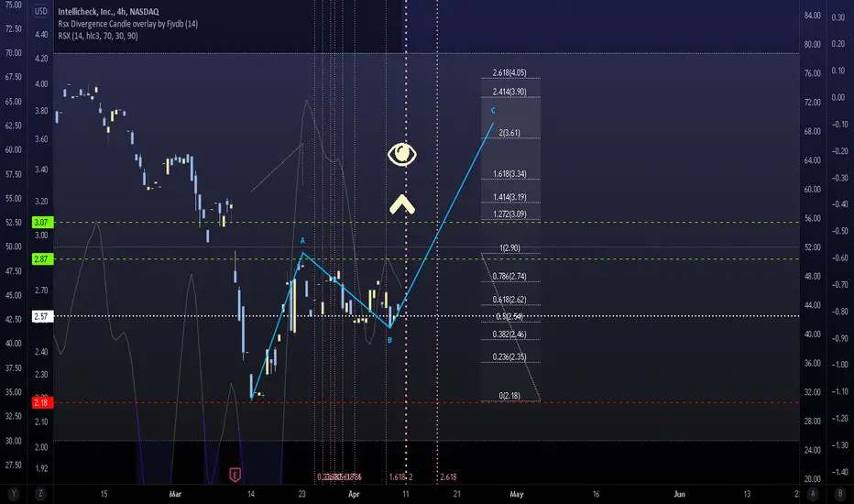
Task: Click the Jun label on time axis
Action: coord(679,494)
